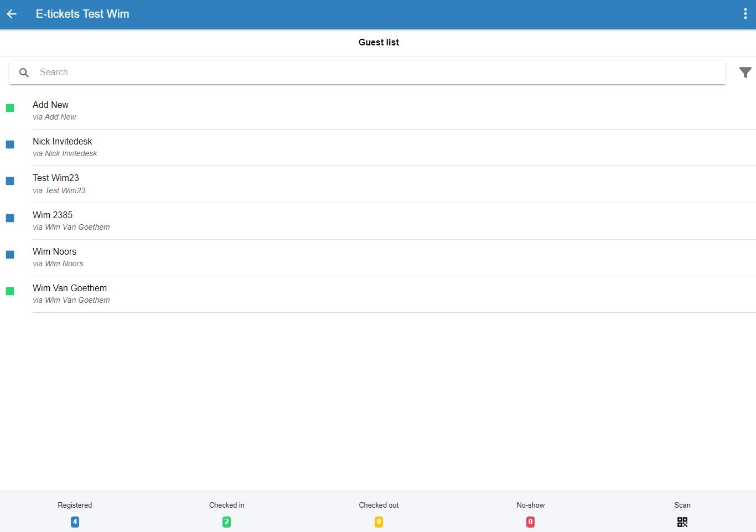Click the blue Registered count badge 4
756x532 pixels.
coord(75,522)
